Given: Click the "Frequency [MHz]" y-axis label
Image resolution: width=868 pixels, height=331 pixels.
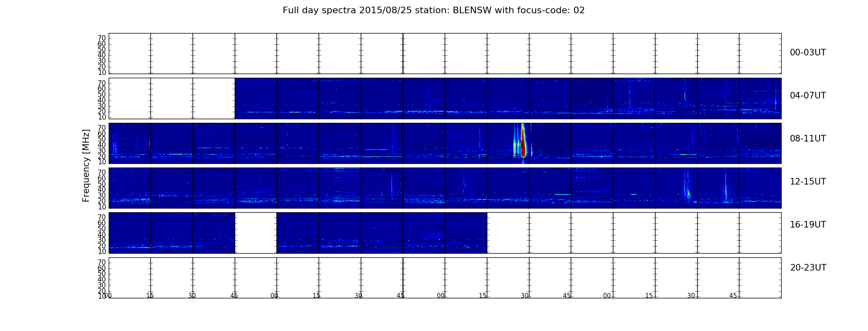Looking at the screenshot, I should pyautogui.click(x=86, y=165).
